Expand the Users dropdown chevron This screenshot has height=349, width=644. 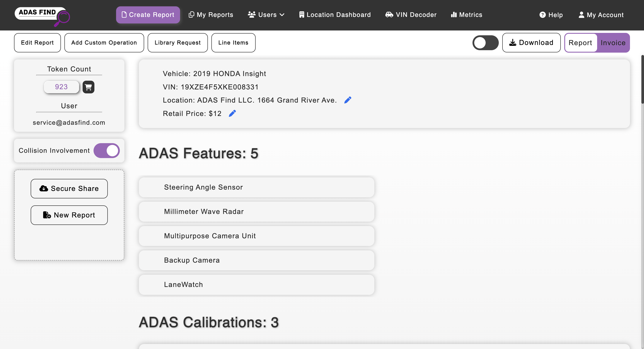pyautogui.click(x=282, y=15)
